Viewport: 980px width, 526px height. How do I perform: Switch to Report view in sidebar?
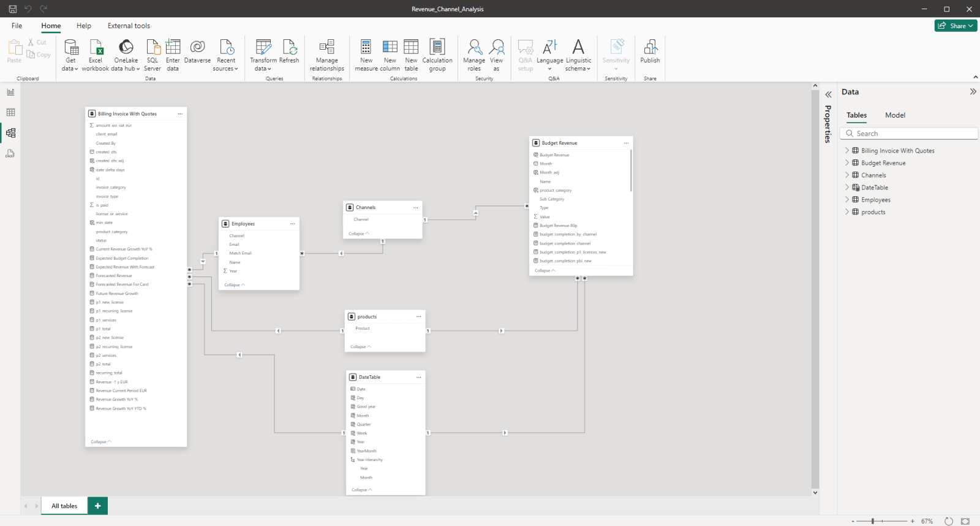pyautogui.click(x=10, y=92)
